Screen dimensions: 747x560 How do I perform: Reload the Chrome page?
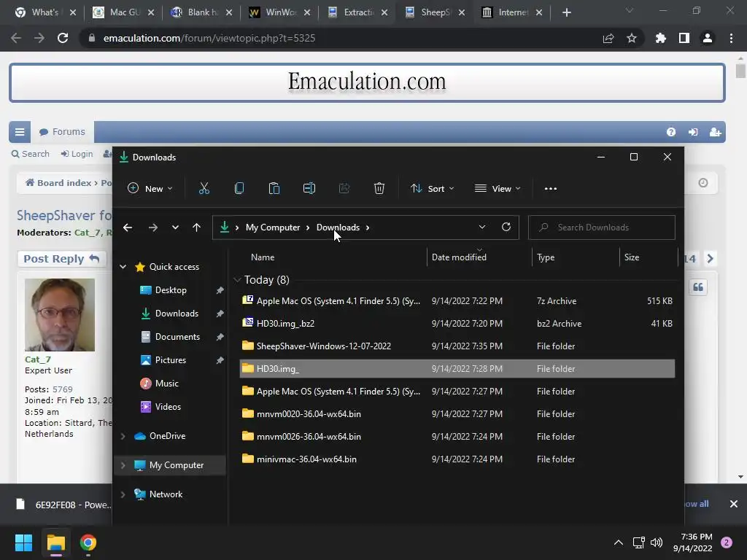(x=63, y=38)
